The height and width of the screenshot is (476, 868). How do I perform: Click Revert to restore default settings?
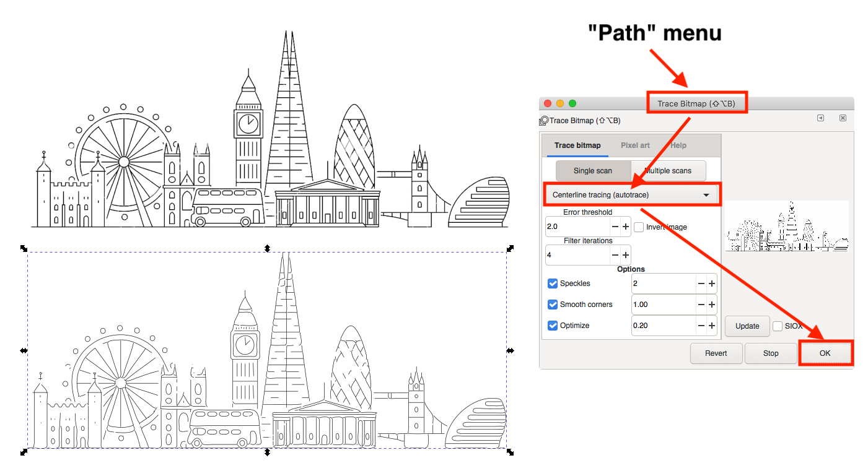(x=716, y=353)
